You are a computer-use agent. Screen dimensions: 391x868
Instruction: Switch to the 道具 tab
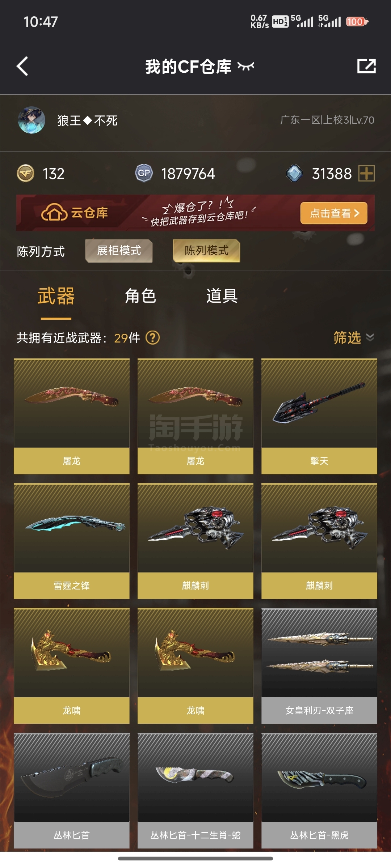coord(222,296)
